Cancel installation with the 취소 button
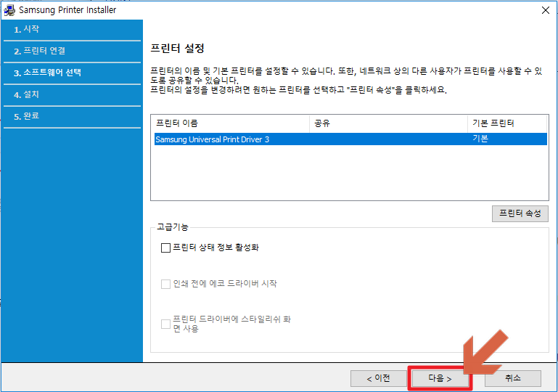 click(513, 378)
